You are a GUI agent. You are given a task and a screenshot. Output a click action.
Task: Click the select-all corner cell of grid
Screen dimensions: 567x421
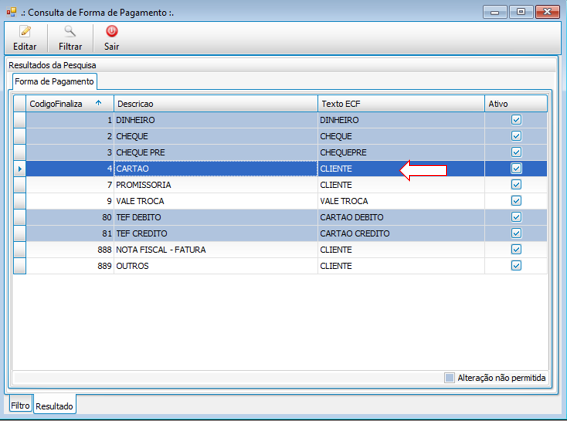tap(20, 104)
